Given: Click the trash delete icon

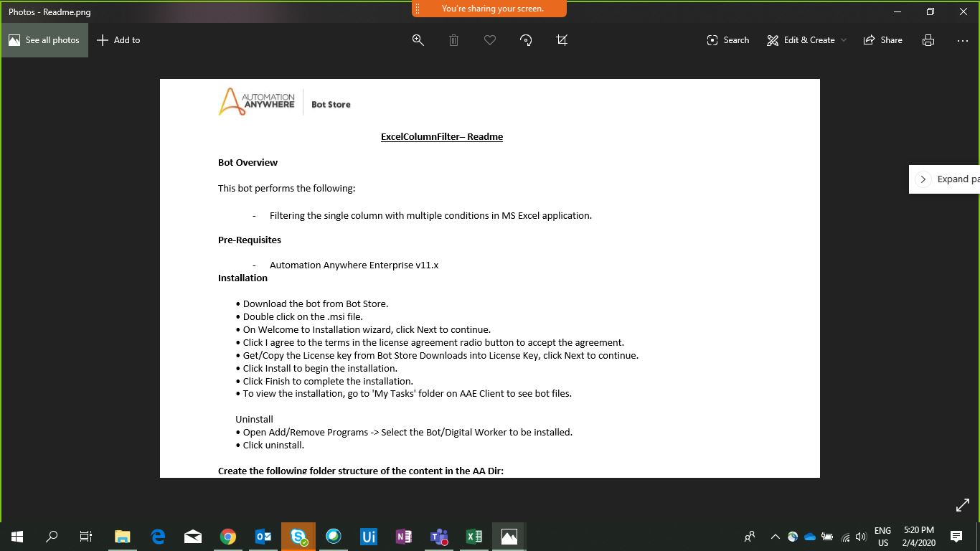Looking at the screenshot, I should 454,40.
